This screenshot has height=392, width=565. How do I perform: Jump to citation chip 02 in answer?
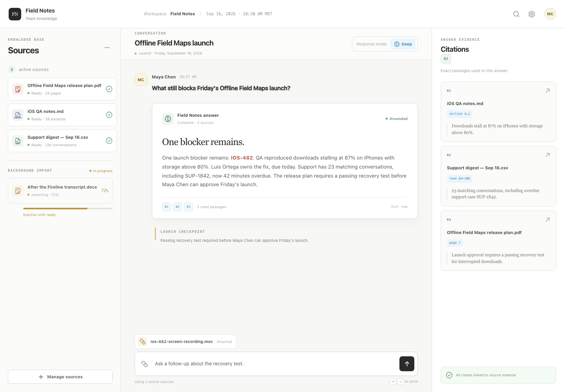177,207
